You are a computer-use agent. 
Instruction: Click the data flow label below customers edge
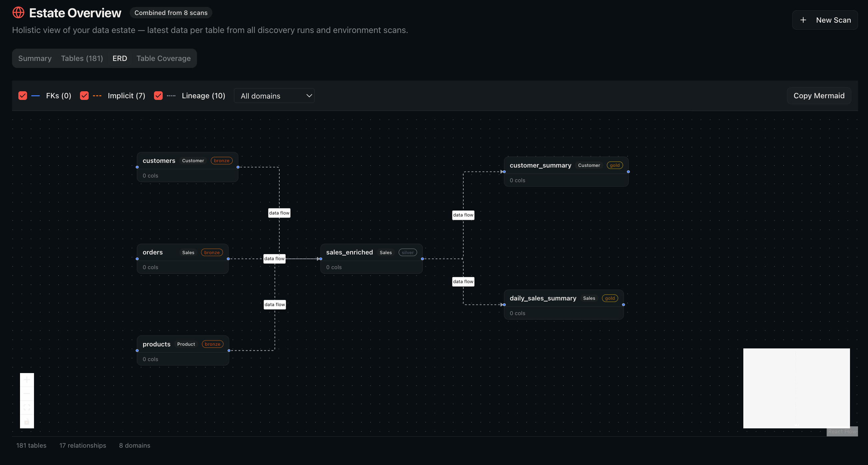click(279, 213)
